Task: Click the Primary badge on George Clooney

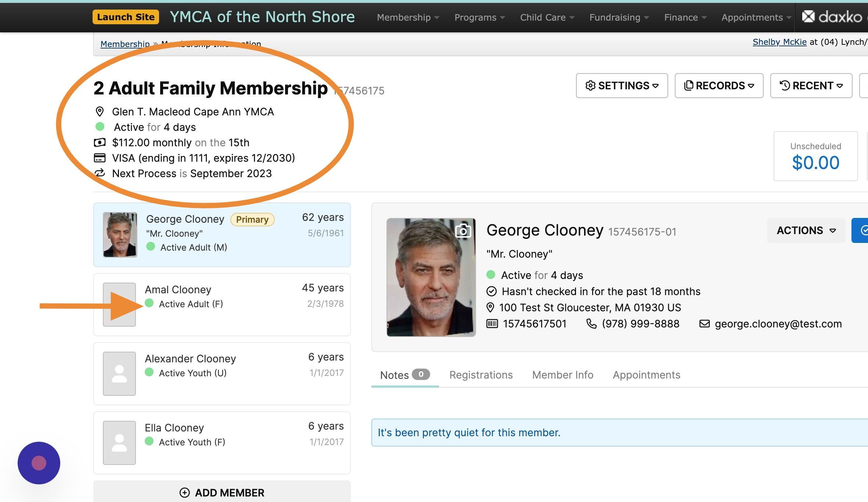Action: 252,219
